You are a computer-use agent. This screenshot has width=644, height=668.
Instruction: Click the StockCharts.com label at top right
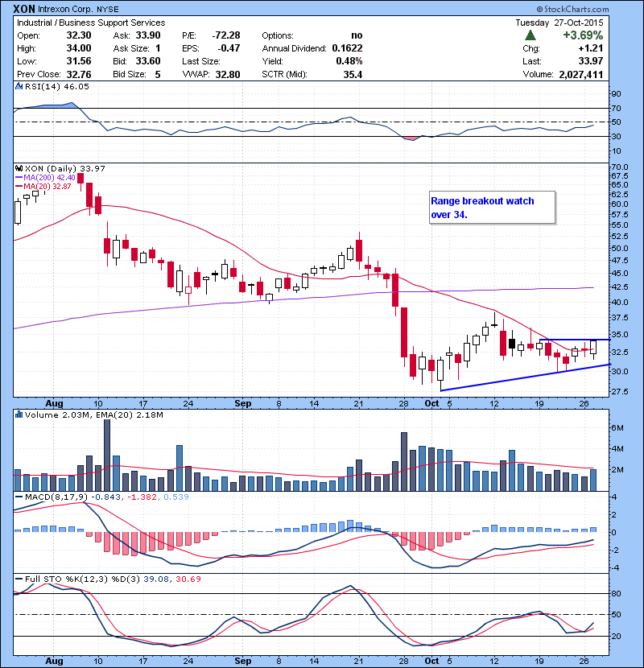click(x=573, y=9)
